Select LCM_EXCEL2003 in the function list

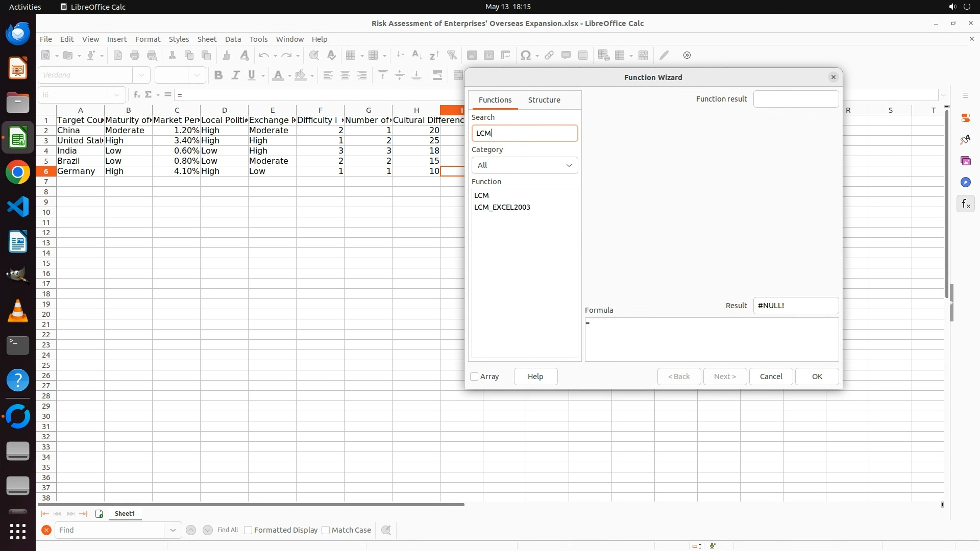502,207
